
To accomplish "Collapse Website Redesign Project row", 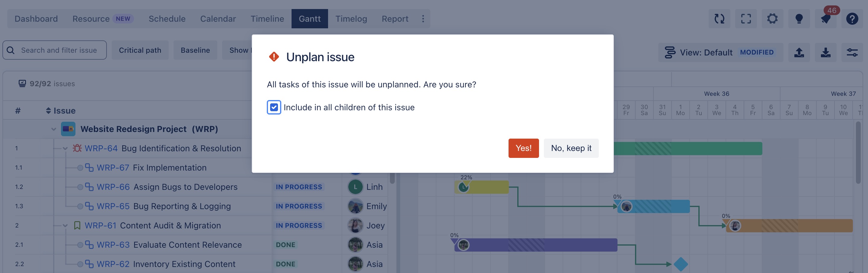I will (54, 129).
